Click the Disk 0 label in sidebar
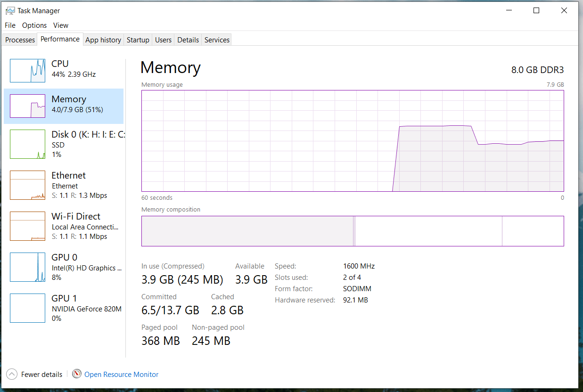Image resolution: width=583 pixels, height=392 pixels. pos(88,135)
